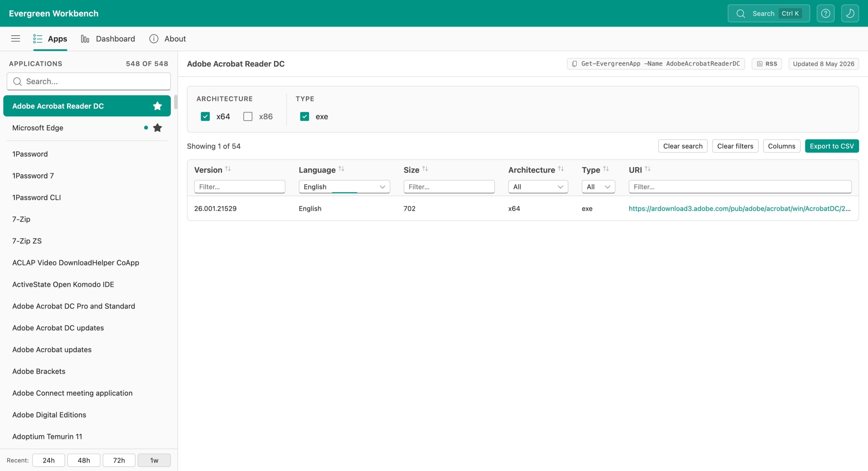Open the Columns chooser
This screenshot has width=868, height=471.
click(x=781, y=146)
